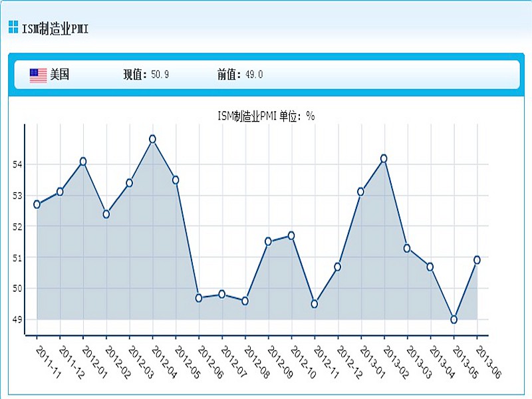Click the 53 y-axis value label
The image size is (532, 399).
point(17,196)
